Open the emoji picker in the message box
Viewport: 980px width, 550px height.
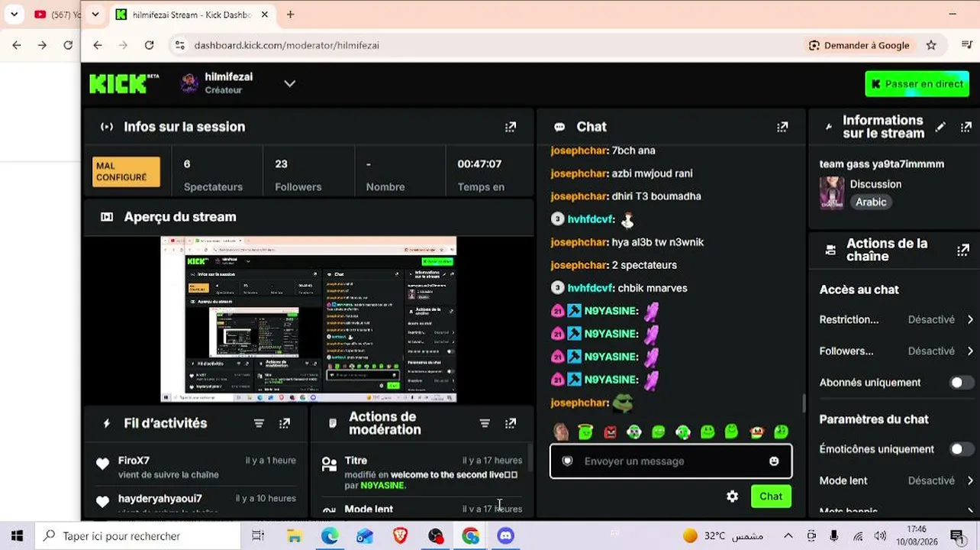coord(774,461)
